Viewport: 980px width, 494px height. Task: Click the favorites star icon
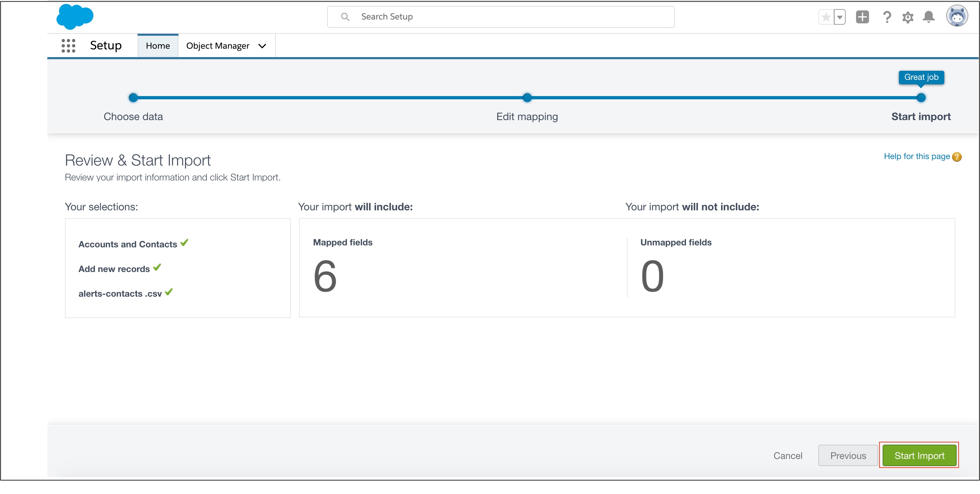point(826,17)
